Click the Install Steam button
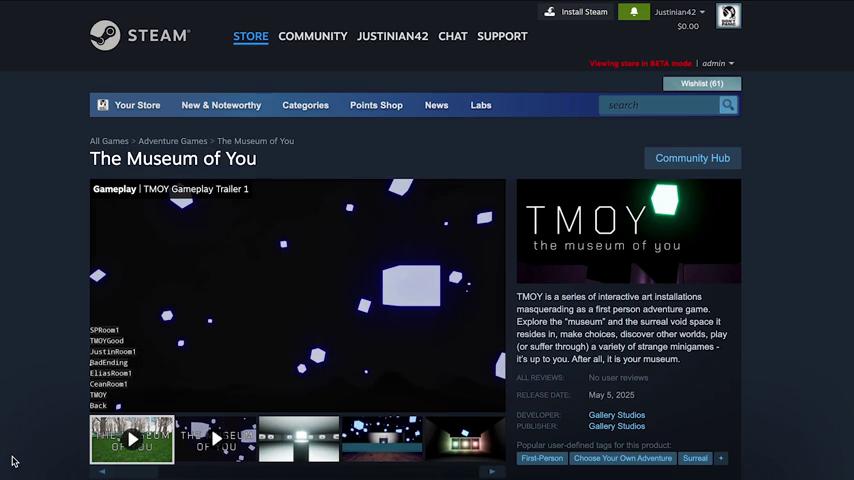 pyautogui.click(x=576, y=11)
